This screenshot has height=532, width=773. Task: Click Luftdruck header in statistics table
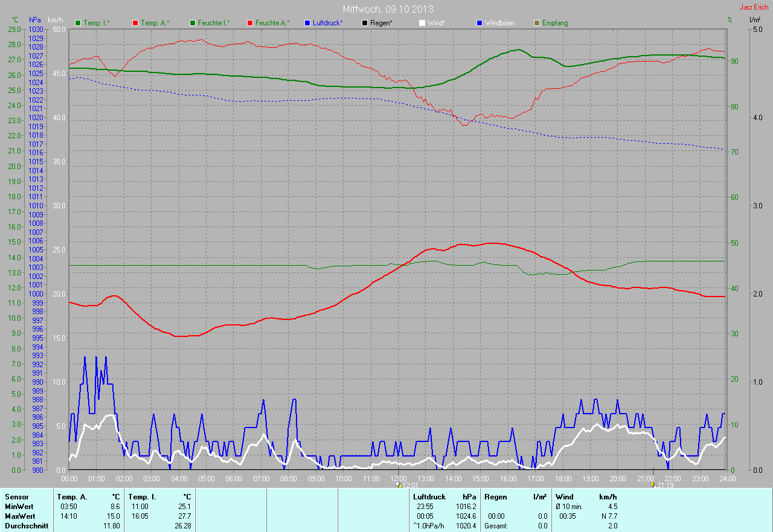point(429,497)
